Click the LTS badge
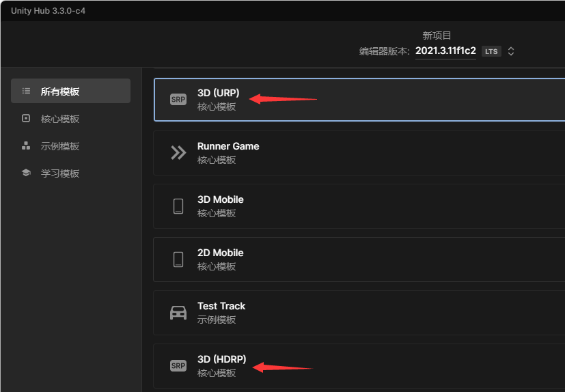The width and height of the screenshot is (565, 392). [x=491, y=51]
